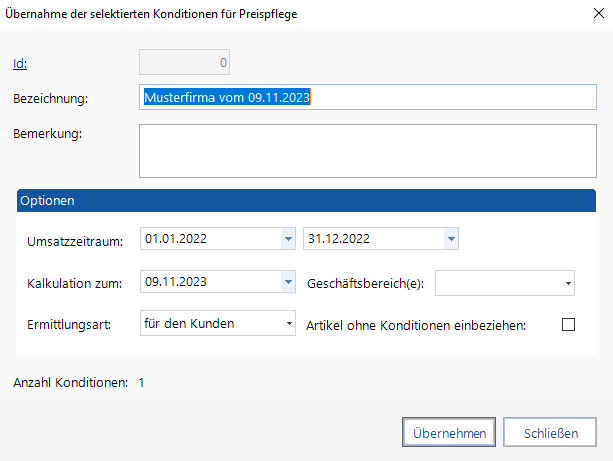
Task: Expand the Ermittlungsart dropdown arrow
Action: pos(289,324)
